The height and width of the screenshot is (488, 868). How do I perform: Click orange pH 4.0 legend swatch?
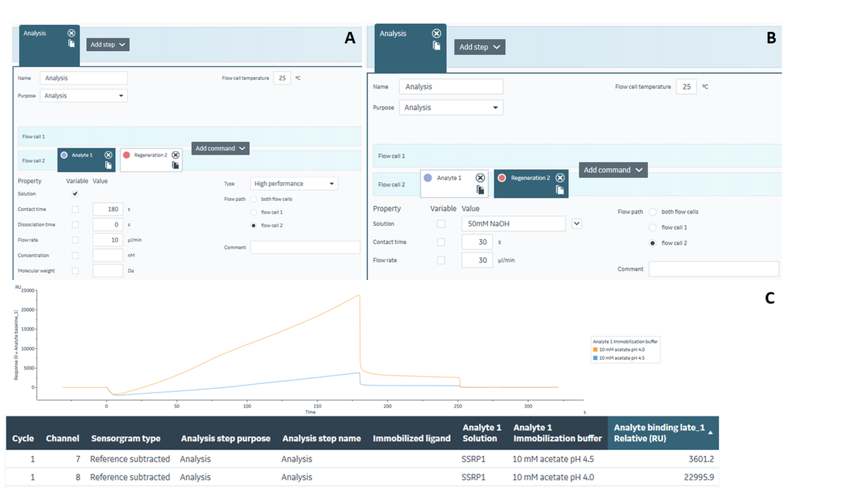click(595, 350)
